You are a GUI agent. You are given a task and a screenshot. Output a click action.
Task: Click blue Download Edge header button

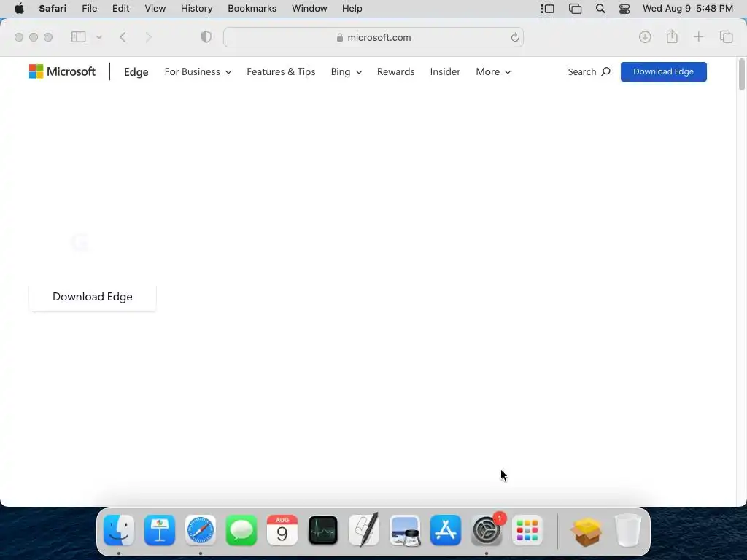click(663, 72)
